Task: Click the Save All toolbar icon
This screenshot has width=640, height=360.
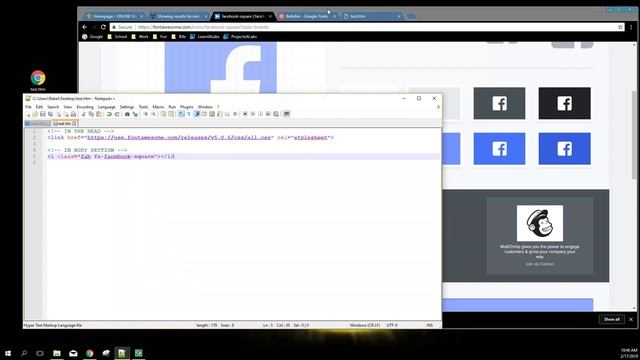Action: pos(50,114)
